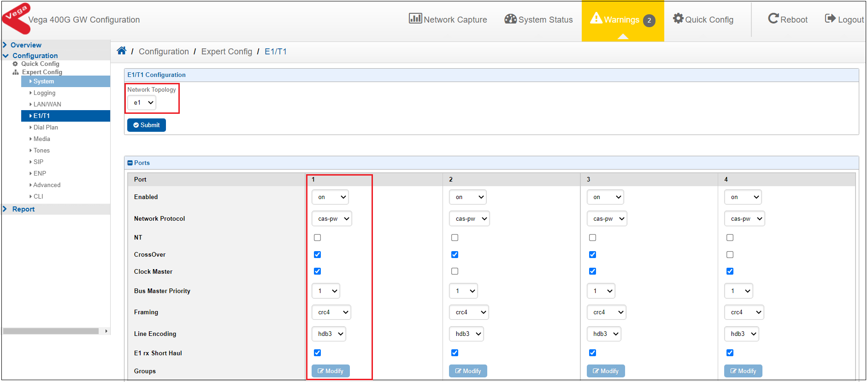
Task: Modify Groups for port 3
Action: [x=606, y=371]
